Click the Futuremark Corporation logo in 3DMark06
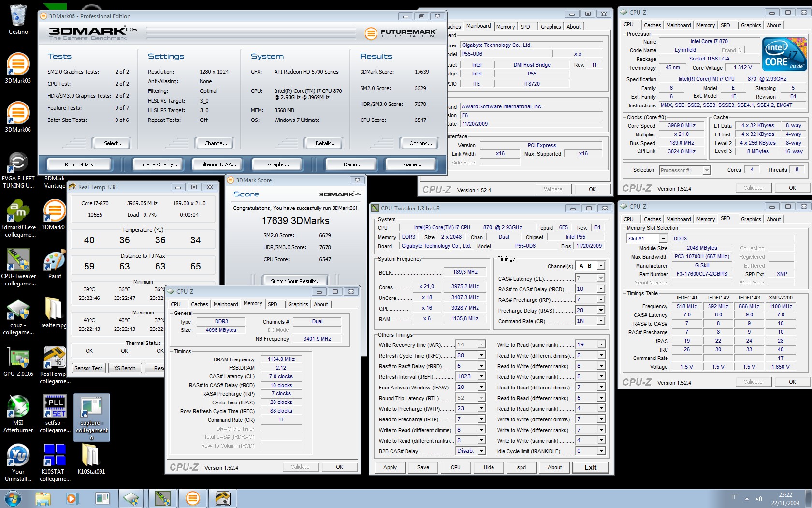 click(x=401, y=33)
